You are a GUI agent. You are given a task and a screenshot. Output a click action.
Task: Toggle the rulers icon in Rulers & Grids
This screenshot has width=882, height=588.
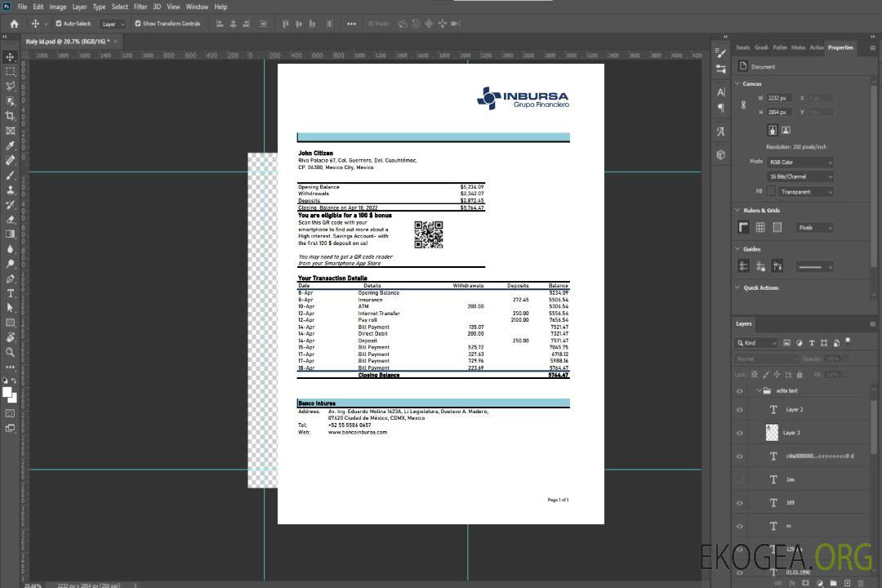click(x=744, y=227)
